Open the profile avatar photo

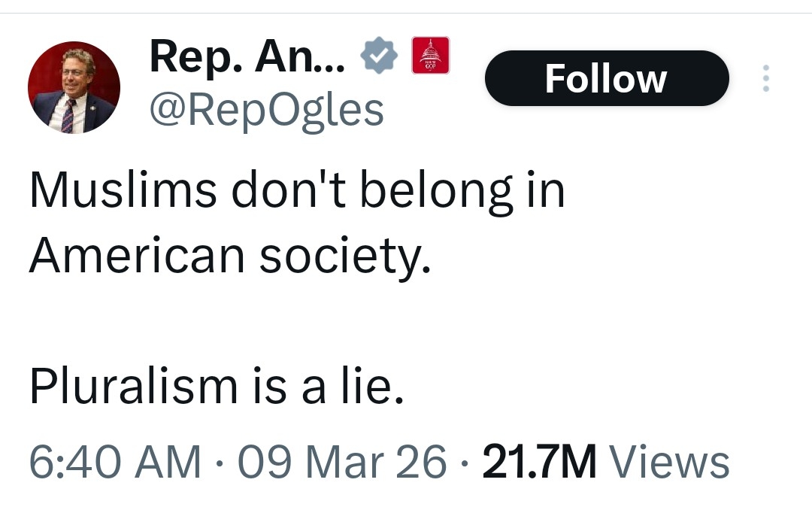pos(74,87)
